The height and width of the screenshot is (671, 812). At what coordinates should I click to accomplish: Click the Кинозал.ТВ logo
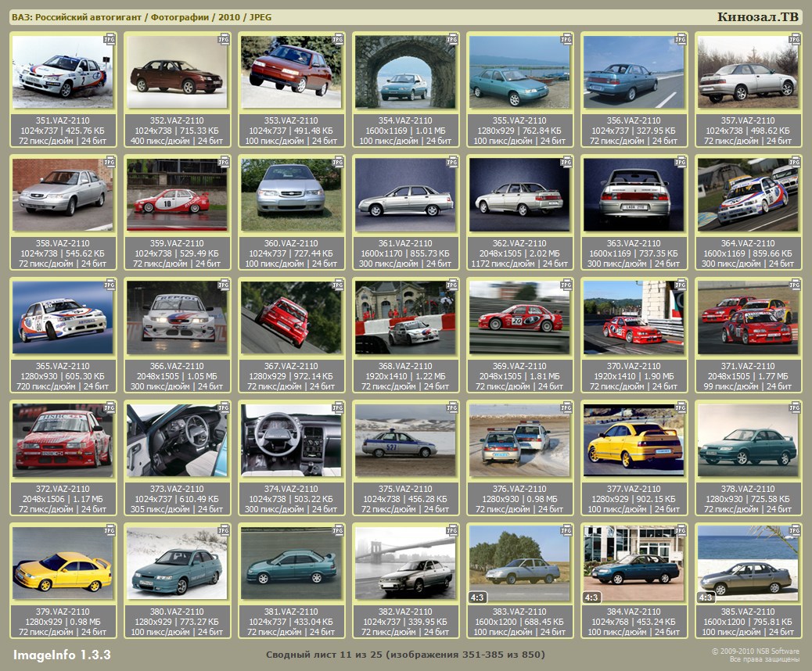pyautogui.click(x=758, y=17)
